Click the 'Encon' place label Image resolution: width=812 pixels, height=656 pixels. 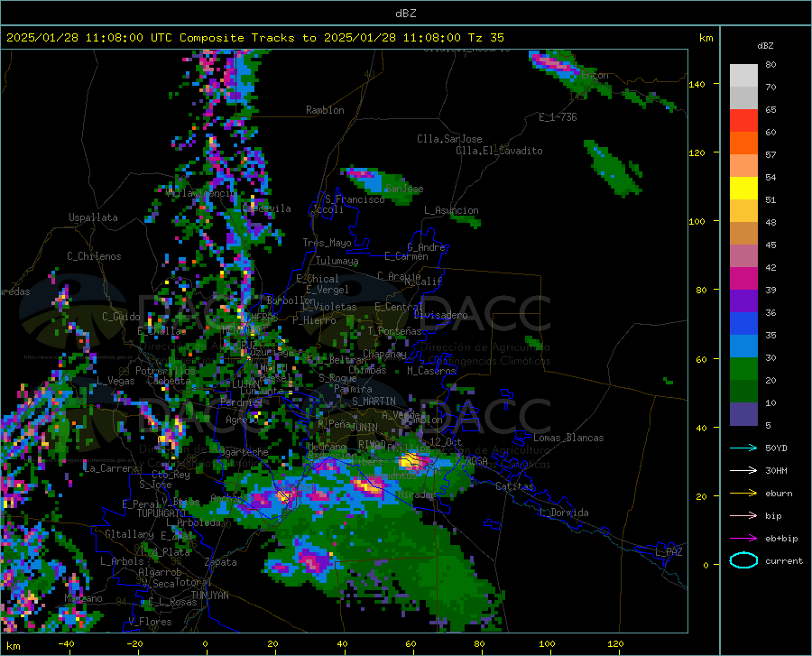[x=595, y=75]
